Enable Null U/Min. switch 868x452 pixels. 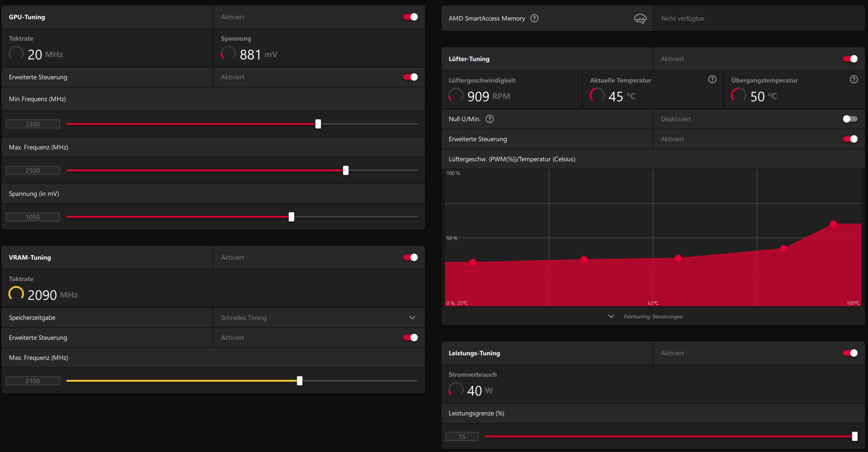point(850,119)
